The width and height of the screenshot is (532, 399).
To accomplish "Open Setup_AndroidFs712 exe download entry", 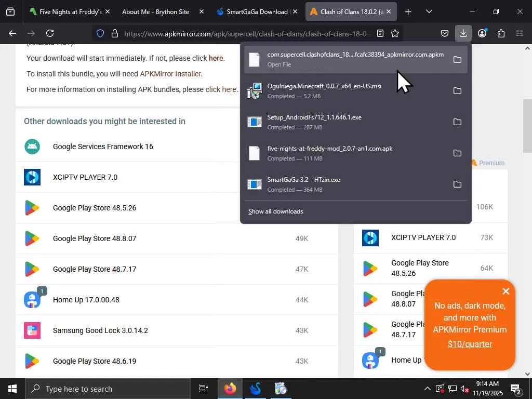I will 346,122.
